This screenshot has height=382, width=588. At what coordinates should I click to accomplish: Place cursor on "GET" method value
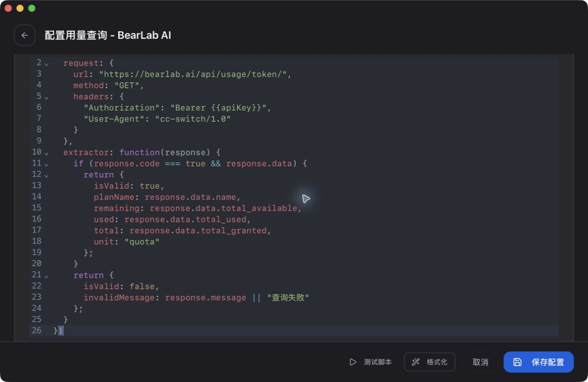coord(126,85)
